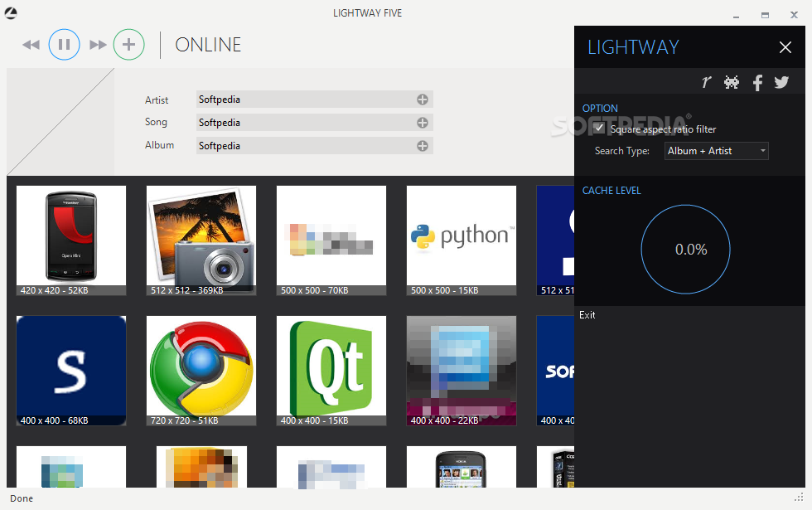This screenshot has height=510, width=812.
Task: Select the Chrome logo cover 720 x 720
Action: tap(201, 371)
